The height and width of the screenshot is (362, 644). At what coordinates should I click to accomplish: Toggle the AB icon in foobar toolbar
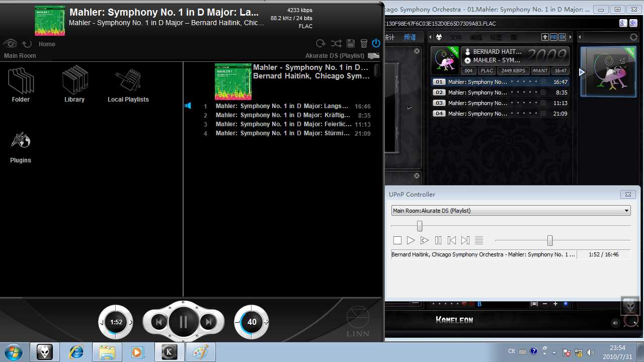pos(553,37)
